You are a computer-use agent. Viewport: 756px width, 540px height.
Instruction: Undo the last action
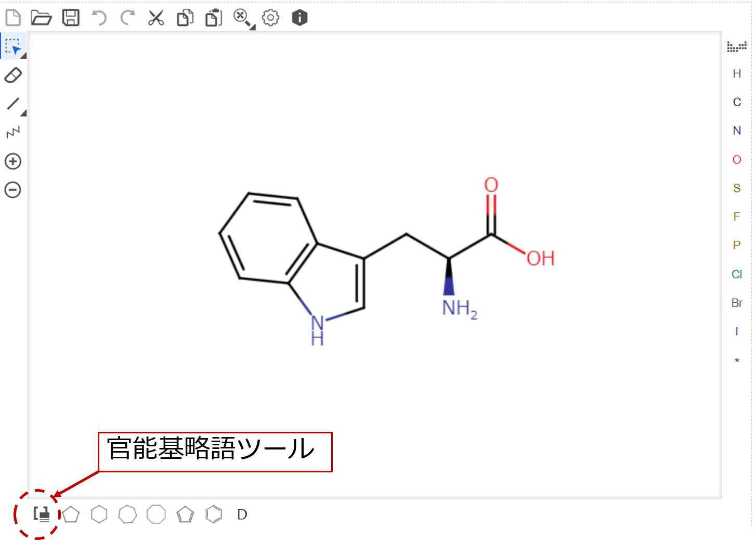99,18
